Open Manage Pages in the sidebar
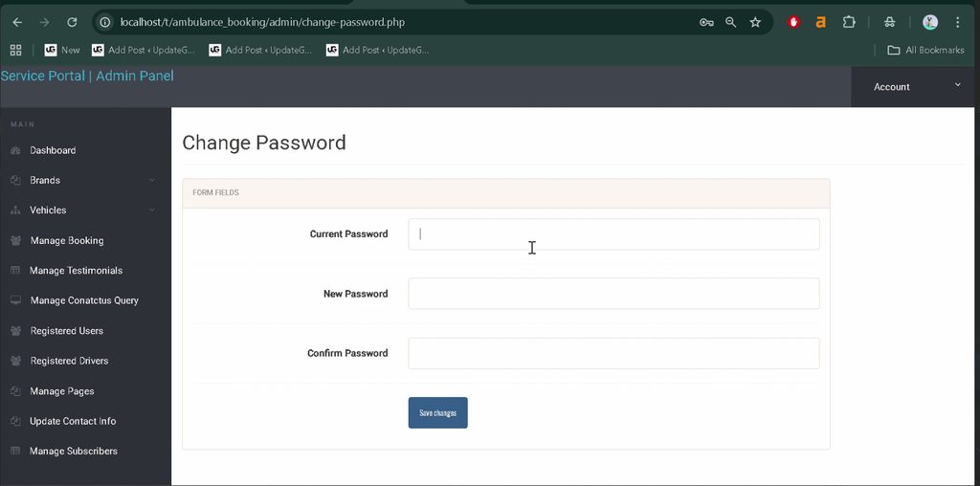The height and width of the screenshot is (486, 980). coord(62,391)
